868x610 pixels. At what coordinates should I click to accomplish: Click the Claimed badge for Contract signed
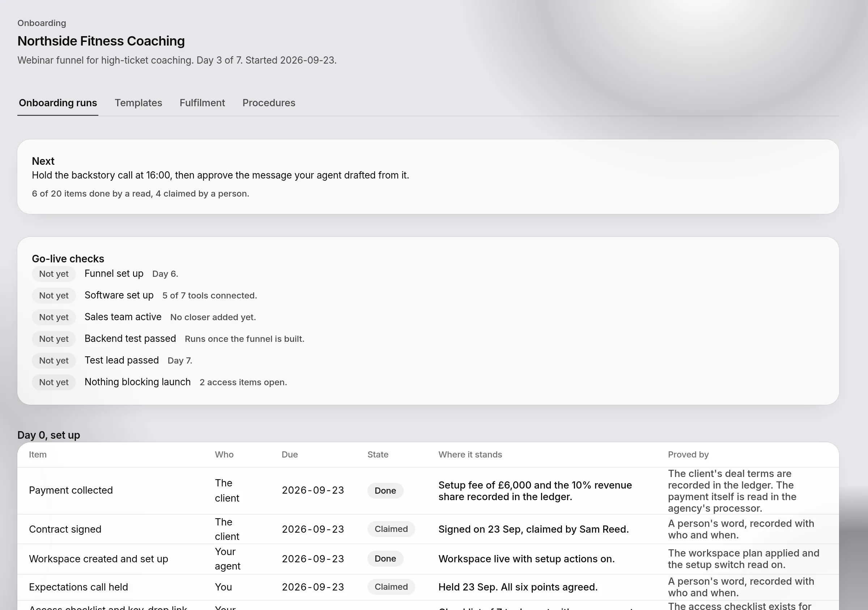(x=391, y=529)
